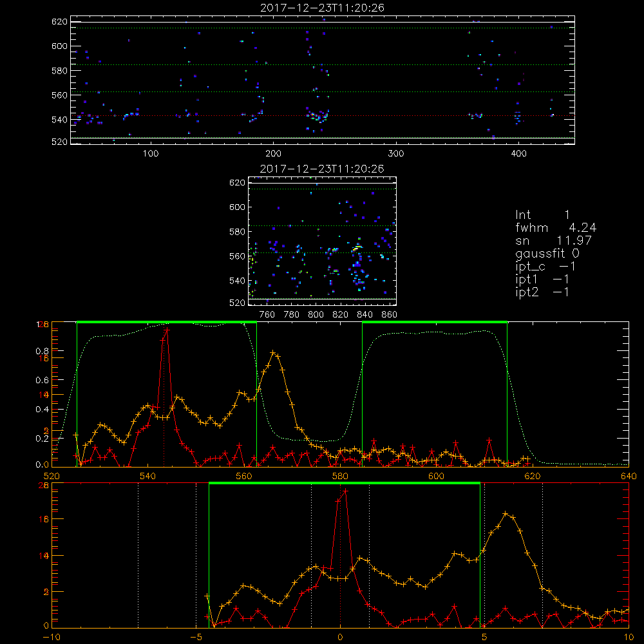
Task: Click the red curve peak at 0 in bottom plot
Action: tap(345, 491)
